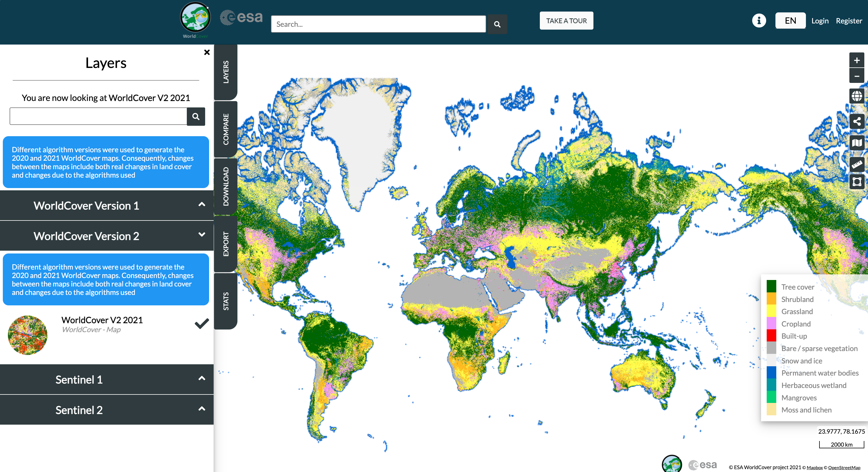
Task: Click the Layers panel search magnifier button
Action: 196,116
